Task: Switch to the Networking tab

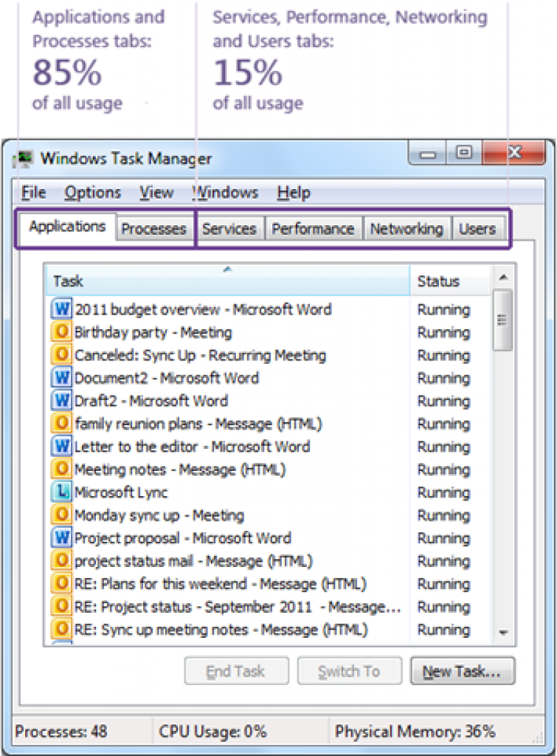Action: pyautogui.click(x=406, y=229)
